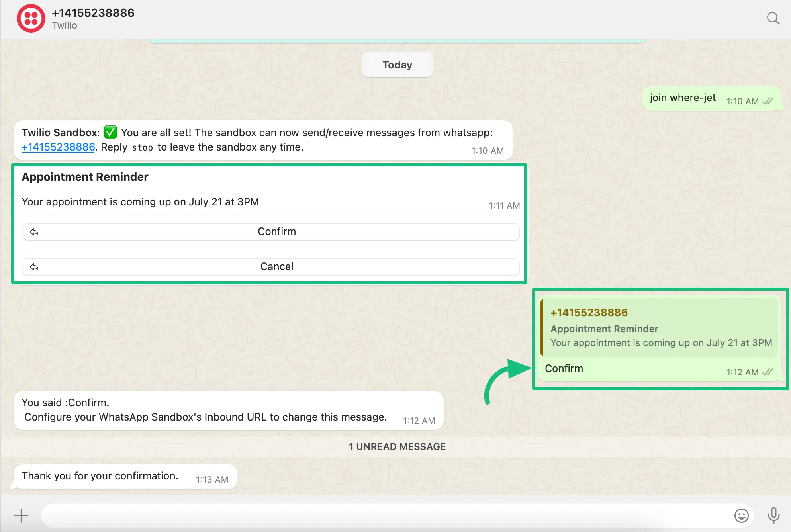Open the +14155238886 phone number link
Viewport: 791px width, 532px height.
[x=58, y=147]
